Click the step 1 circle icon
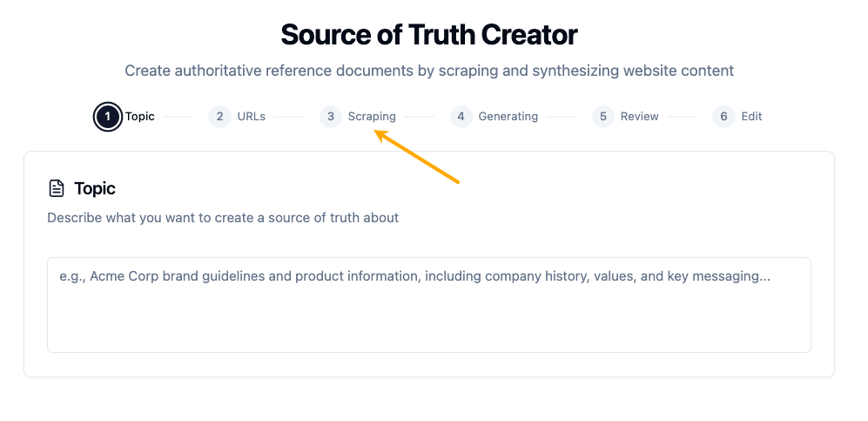 click(x=108, y=117)
